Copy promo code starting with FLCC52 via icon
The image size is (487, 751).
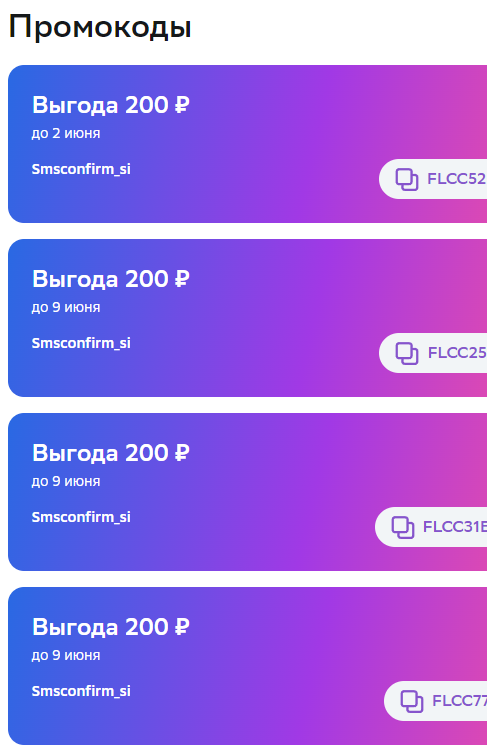pos(407,179)
